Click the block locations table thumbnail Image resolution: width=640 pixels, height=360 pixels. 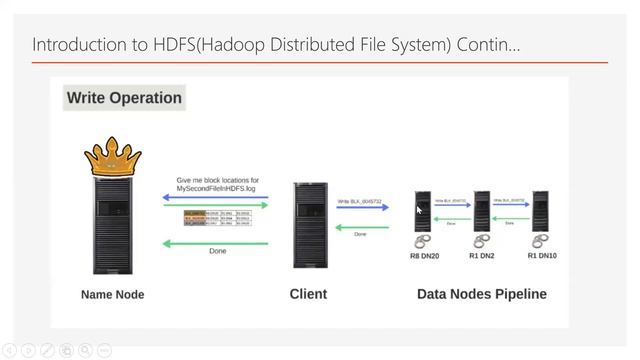tap(218, 218)
